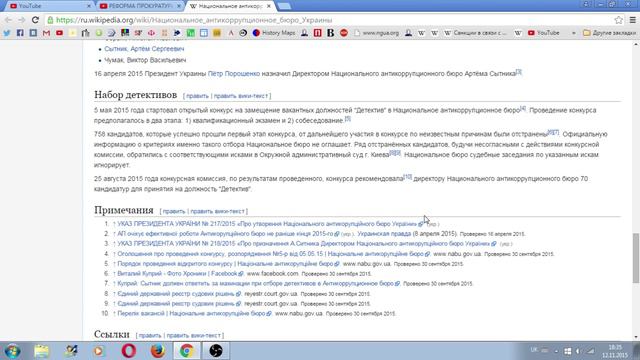
Task: Click the Chrome taskbar icon
Action: point(187,351)
